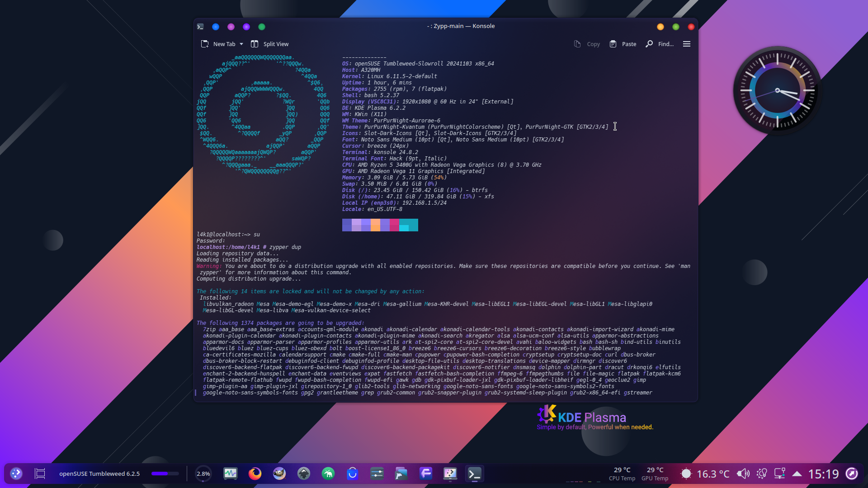Click the 'Local IP' address line
The height and width of the screenshot is (488, 868).
[x=394, y=203]
